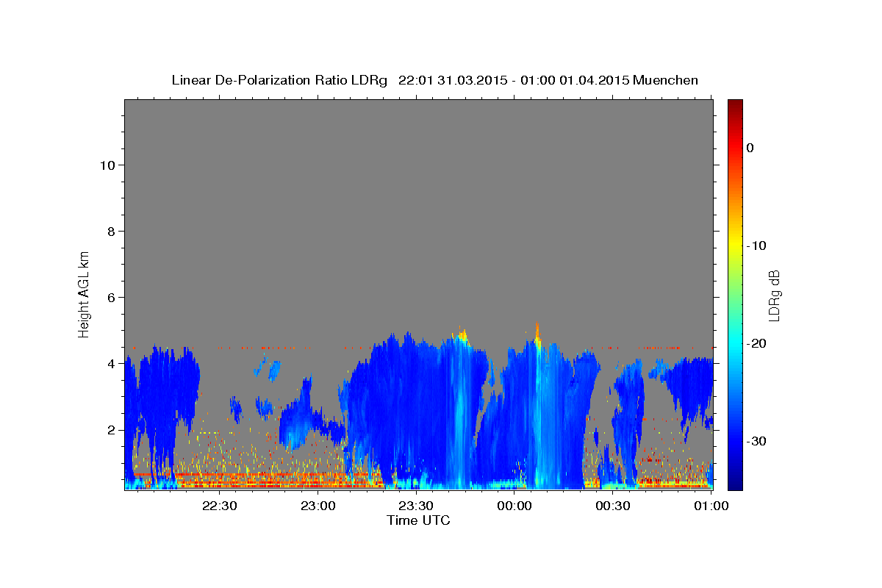Click the yellow cloud-top spot before 23:45
882x588 pixels.
coord(463,337)
